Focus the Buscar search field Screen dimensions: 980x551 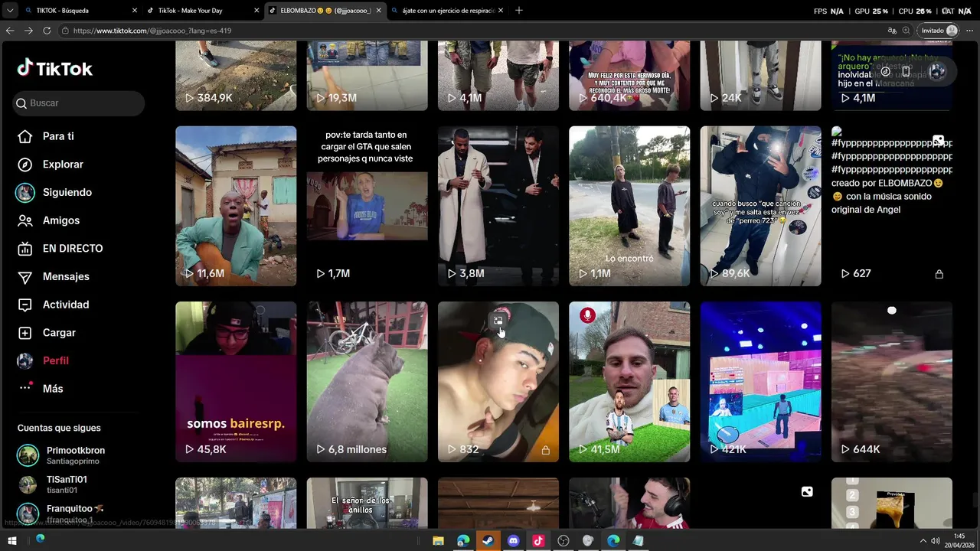point(79,103)
